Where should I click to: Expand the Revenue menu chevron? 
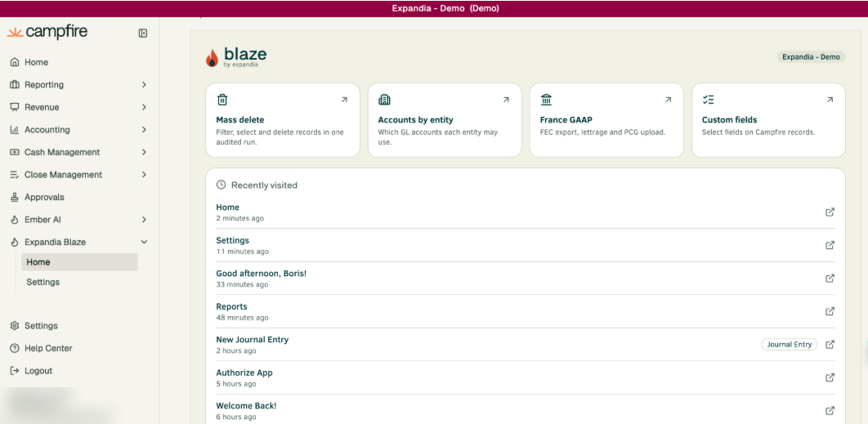point(144,107)
